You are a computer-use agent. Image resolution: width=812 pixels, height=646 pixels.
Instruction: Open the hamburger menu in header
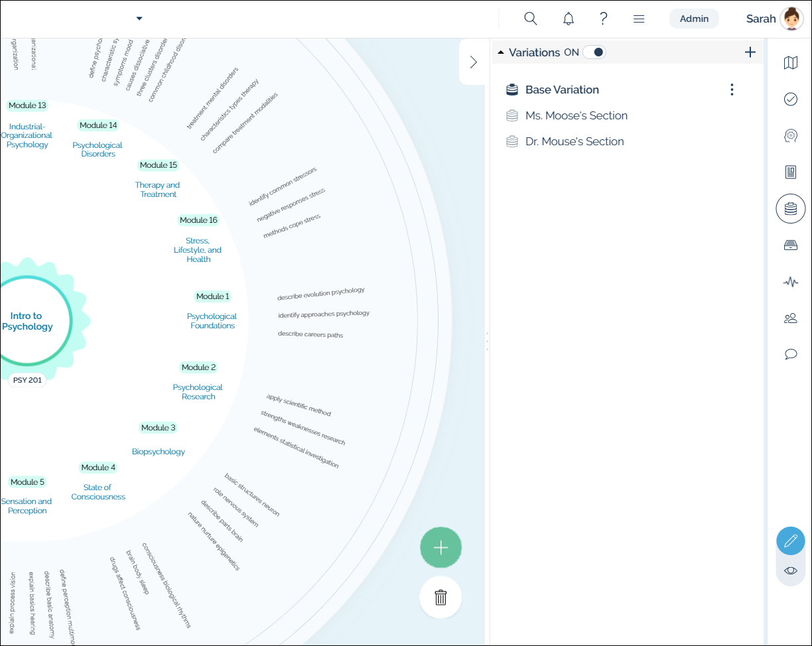[639, 19]
